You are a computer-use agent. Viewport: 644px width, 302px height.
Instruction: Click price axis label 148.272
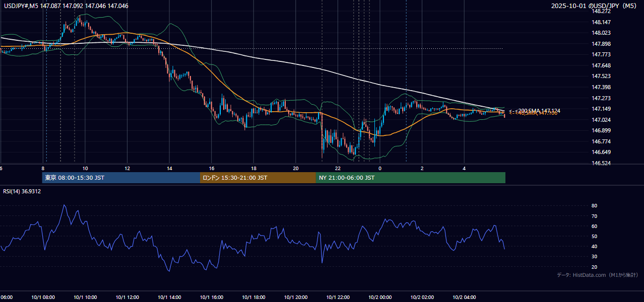point(602,11)
